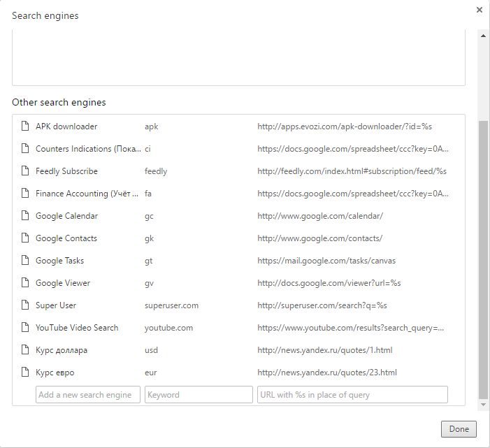Click the apps.evozi.com apk-downloader URL
The image size is (490, 448).
pos(345,127)
